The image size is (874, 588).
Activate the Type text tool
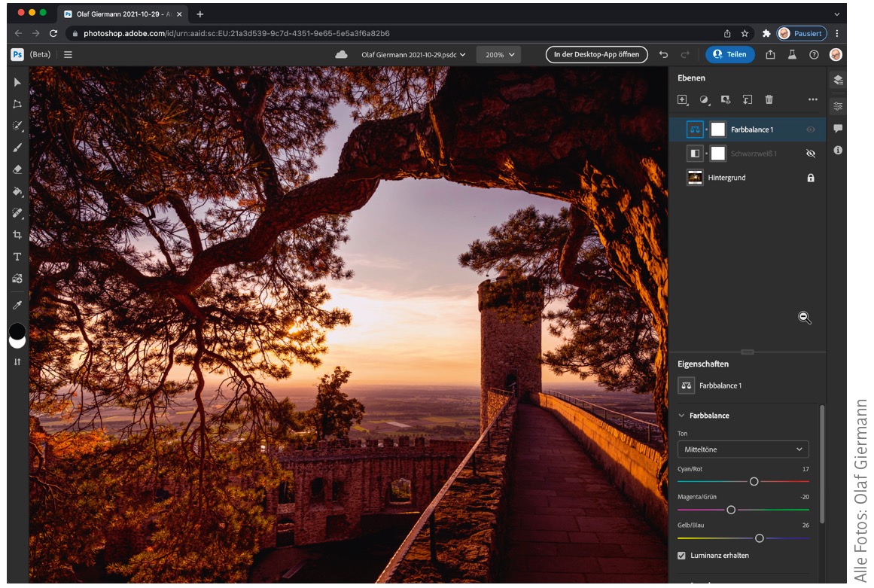point(17,257)
